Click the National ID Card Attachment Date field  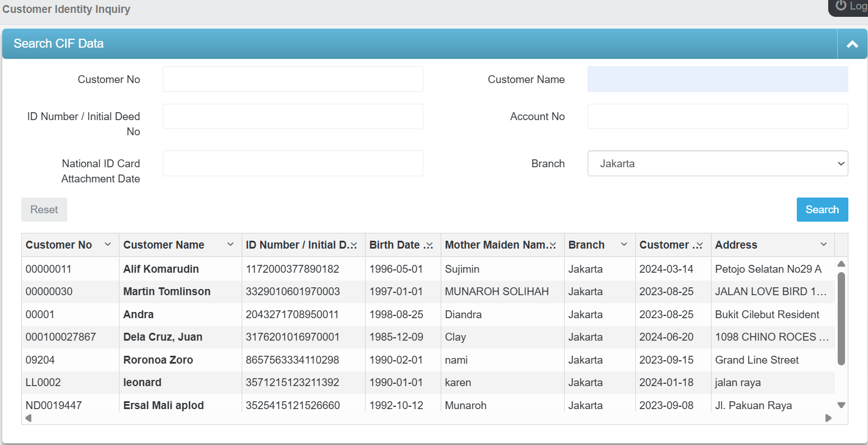click(x=293, y=163)
